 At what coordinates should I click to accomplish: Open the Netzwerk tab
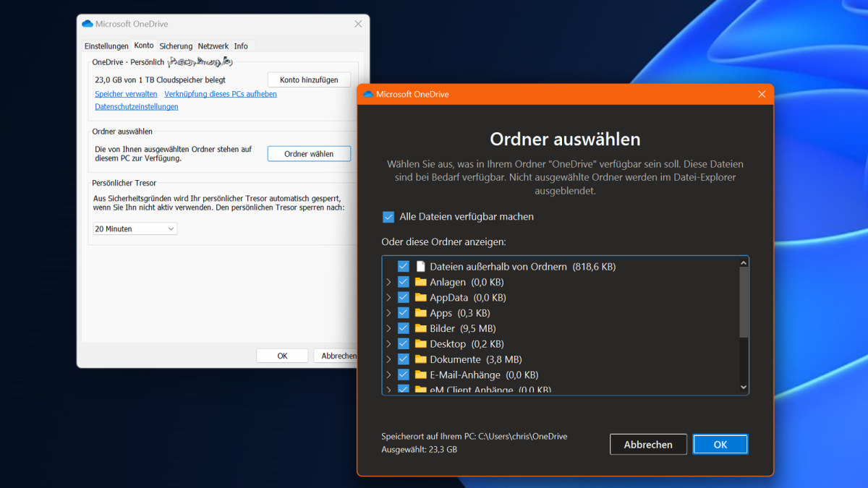(213, 46)
